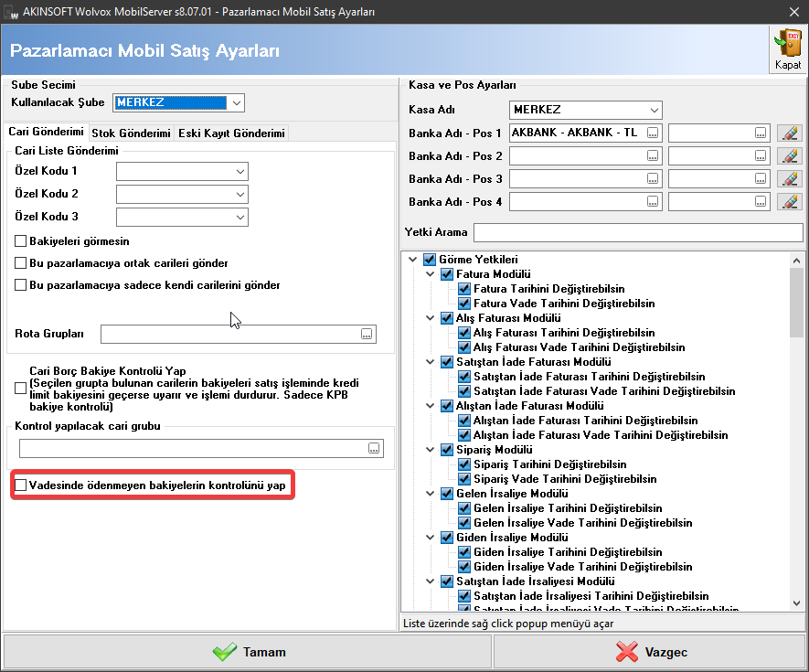Check Bu pazarlamacıya ortak carileri gönder
This screenshot has width=809, height=672.
coord(21,263)
